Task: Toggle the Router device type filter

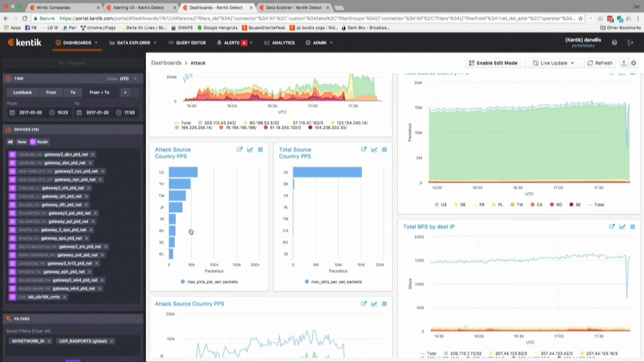Action: click(39, 142)
